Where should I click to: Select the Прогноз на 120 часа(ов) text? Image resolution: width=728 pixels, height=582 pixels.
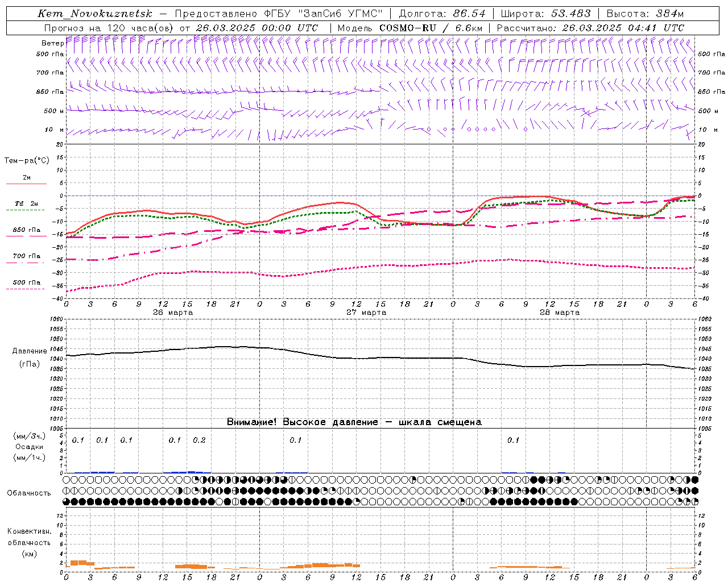click(109, 28)
